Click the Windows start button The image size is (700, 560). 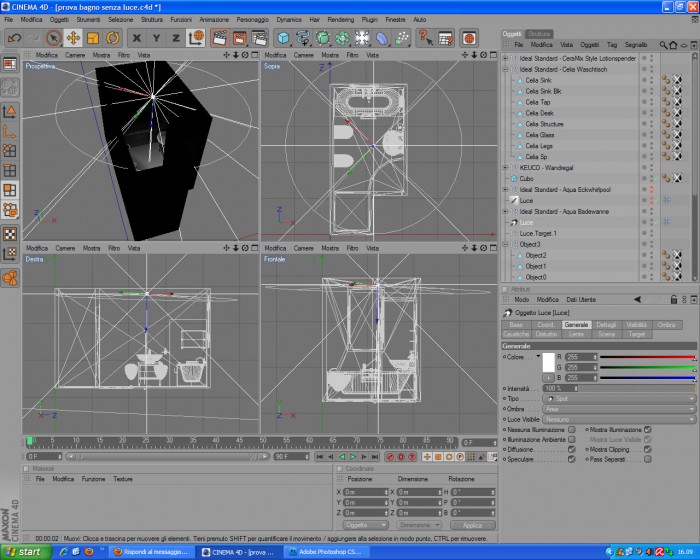click(x=25, y=552)
